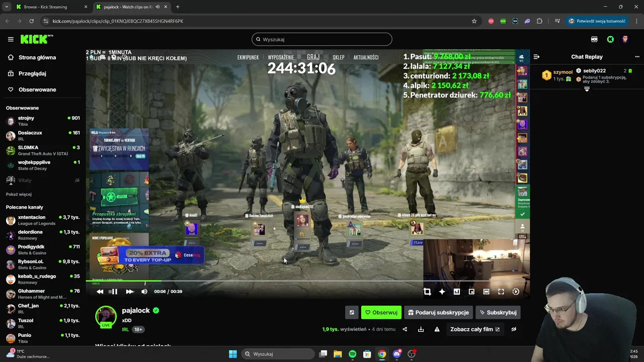The image size is (644, 362).
Task: Reload the page
Action: [31, 21]
